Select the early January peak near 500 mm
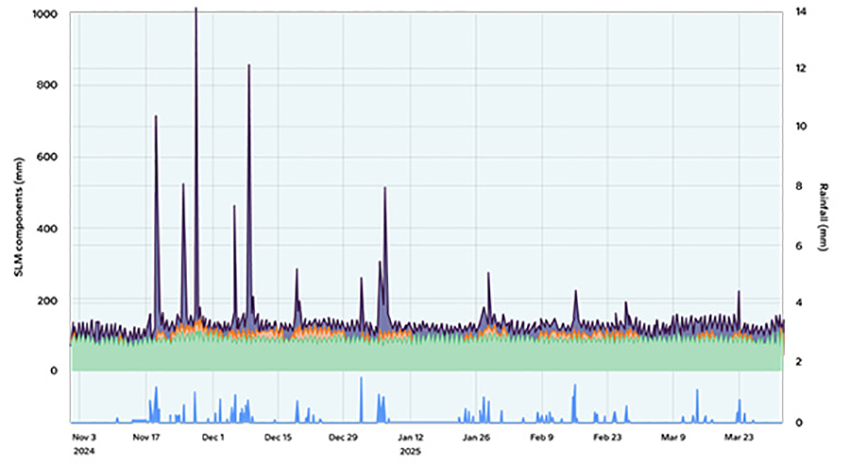The image size is (850, 465). (x=385, y=190)
